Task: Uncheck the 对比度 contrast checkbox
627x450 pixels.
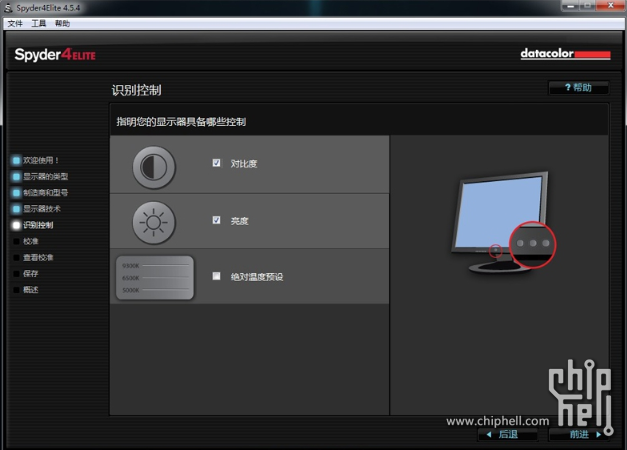Action: pyautogui.click(x=216, y=163)
